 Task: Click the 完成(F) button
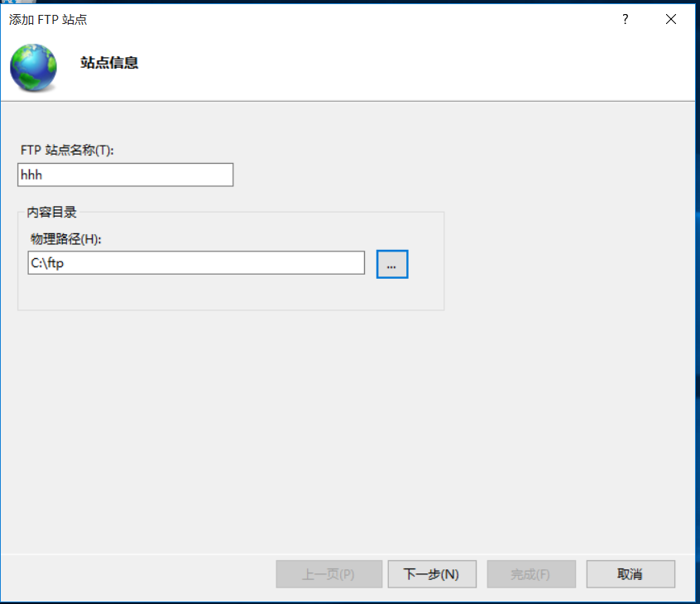point(531,573)
